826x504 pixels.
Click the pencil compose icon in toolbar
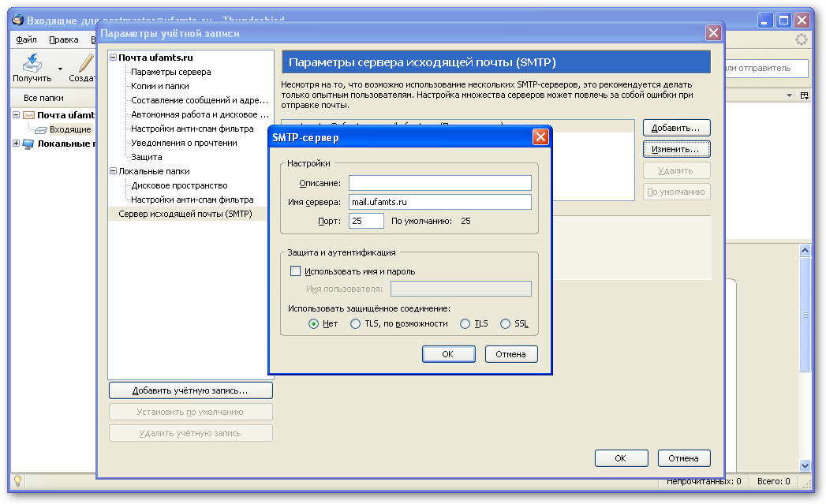85,63
